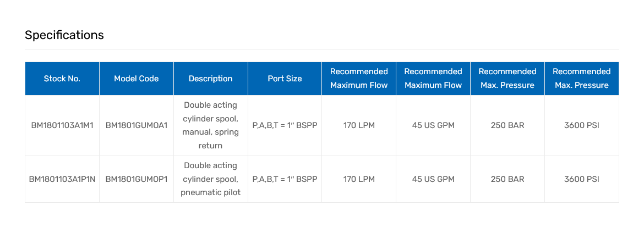Screen dimensions: 644x244
Task: Select model code BM1801GUMOP1
Action: pos(137,179)
